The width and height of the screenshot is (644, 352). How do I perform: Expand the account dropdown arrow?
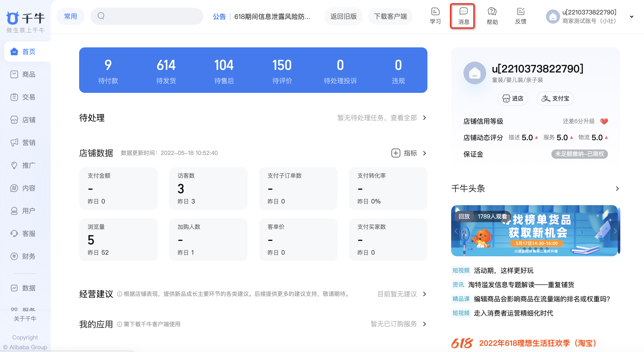pos(631,17)
